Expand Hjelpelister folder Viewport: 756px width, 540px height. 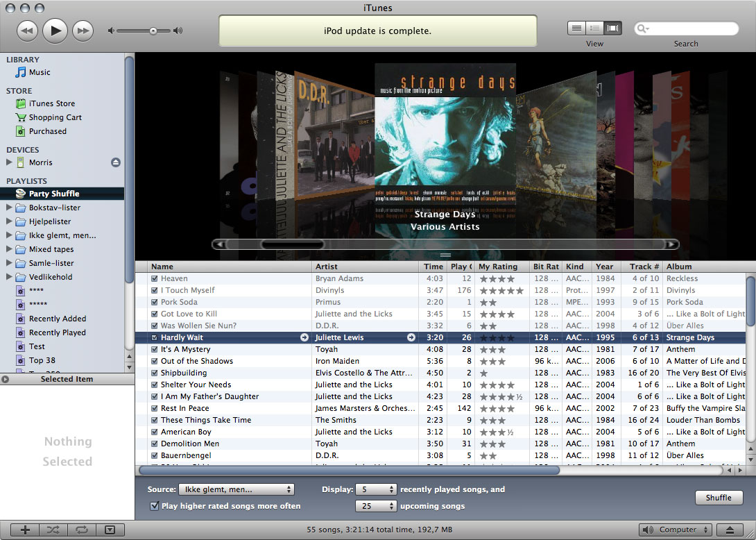tap(9, 221)
